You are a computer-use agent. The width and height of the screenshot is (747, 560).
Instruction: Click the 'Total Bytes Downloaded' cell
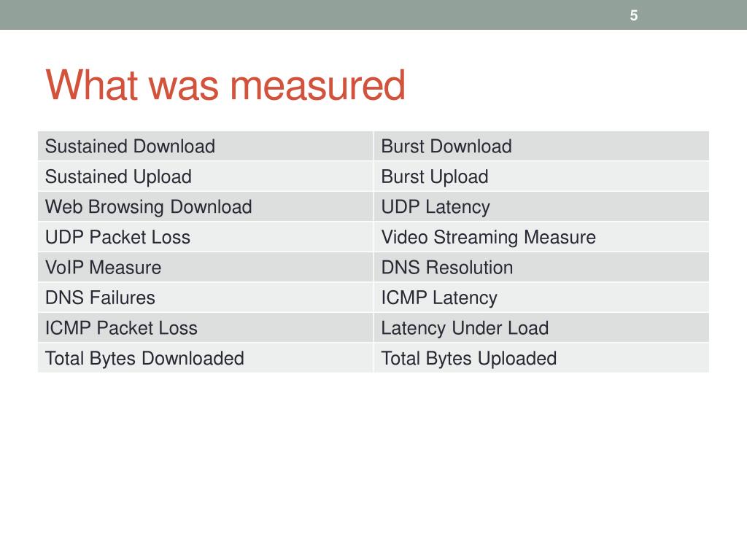click(205, 357)
